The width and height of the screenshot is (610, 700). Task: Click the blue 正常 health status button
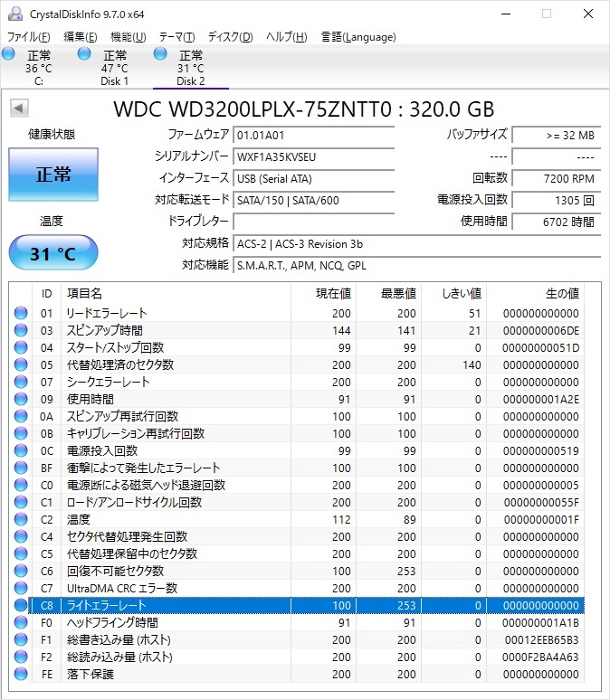pyautogui.click(x=53, y=175)
